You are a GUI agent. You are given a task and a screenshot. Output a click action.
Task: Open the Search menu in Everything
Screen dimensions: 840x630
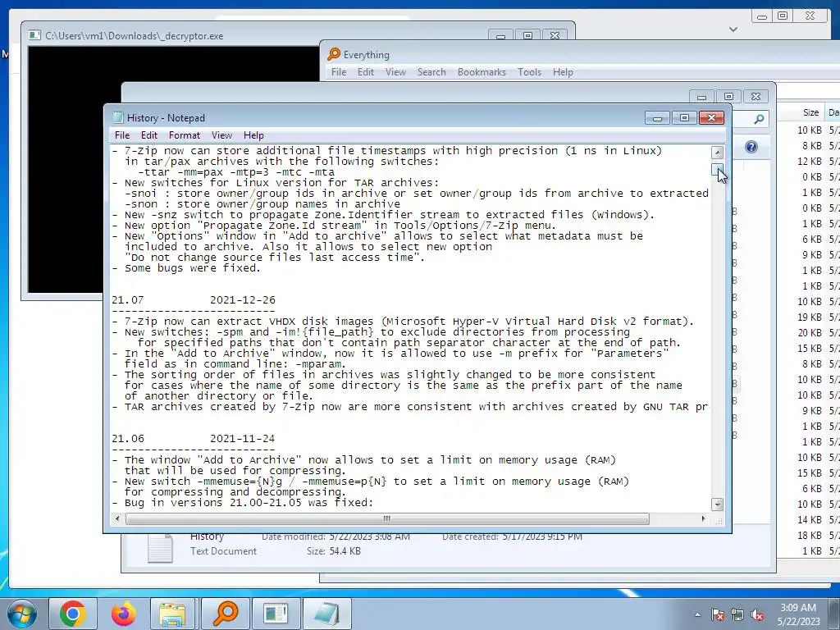[x=431, y=72]
